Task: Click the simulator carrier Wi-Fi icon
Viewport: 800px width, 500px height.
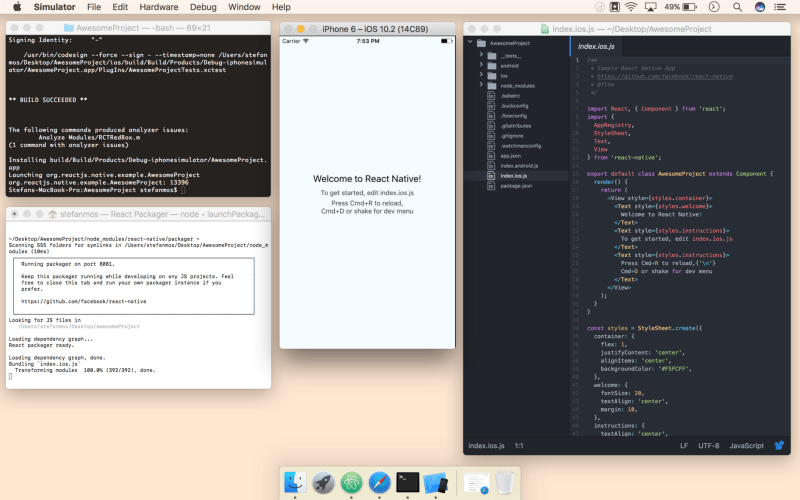Action: [306, 41]
